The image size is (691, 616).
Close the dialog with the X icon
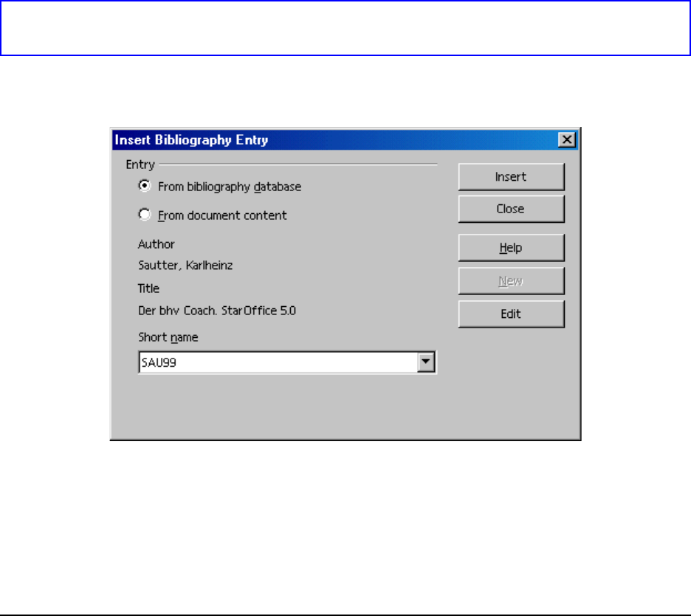click(567, 140)
